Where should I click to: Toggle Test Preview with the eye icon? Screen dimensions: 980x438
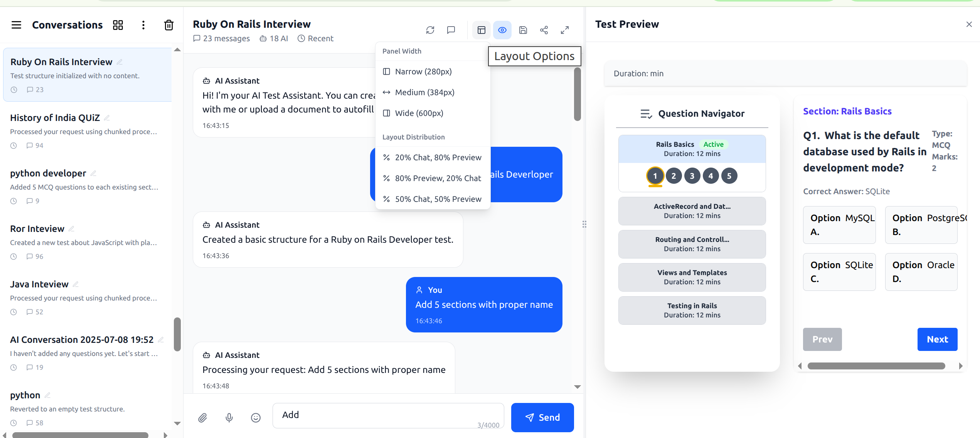click(x=502, y=30)
